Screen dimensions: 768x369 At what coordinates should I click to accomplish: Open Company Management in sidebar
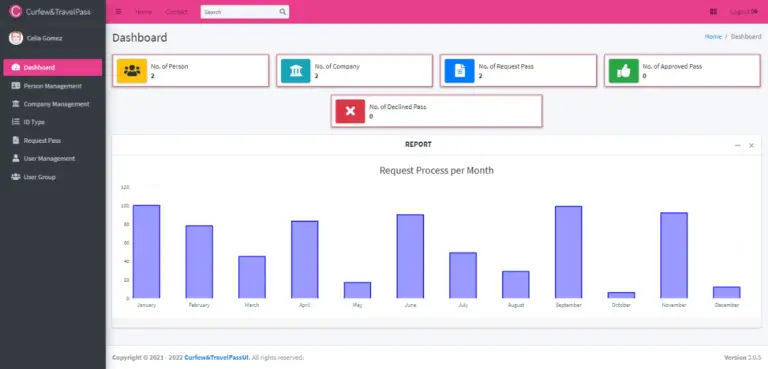(x=52, y=104)
